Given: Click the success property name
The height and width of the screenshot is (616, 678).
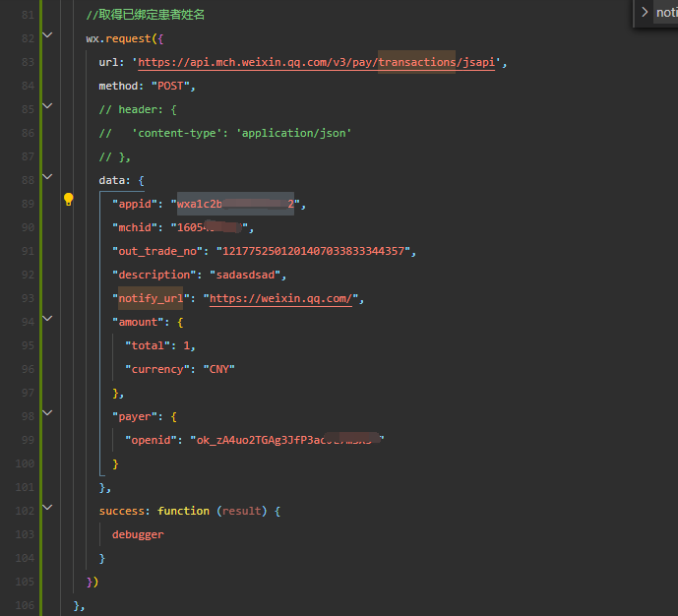Looking at the screenshot, I should (121, 511).
